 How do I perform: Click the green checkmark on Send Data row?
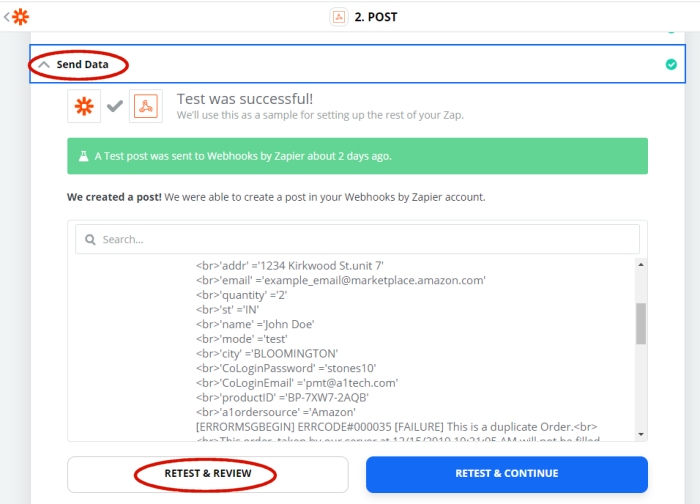click(x=671, y=64)
